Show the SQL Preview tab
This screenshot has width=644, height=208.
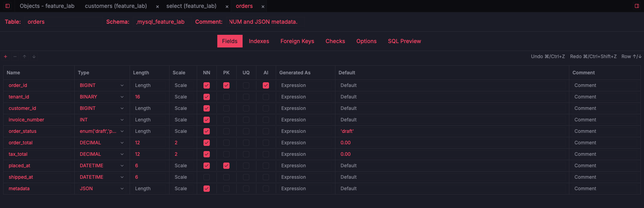click(x=404, y=41)
